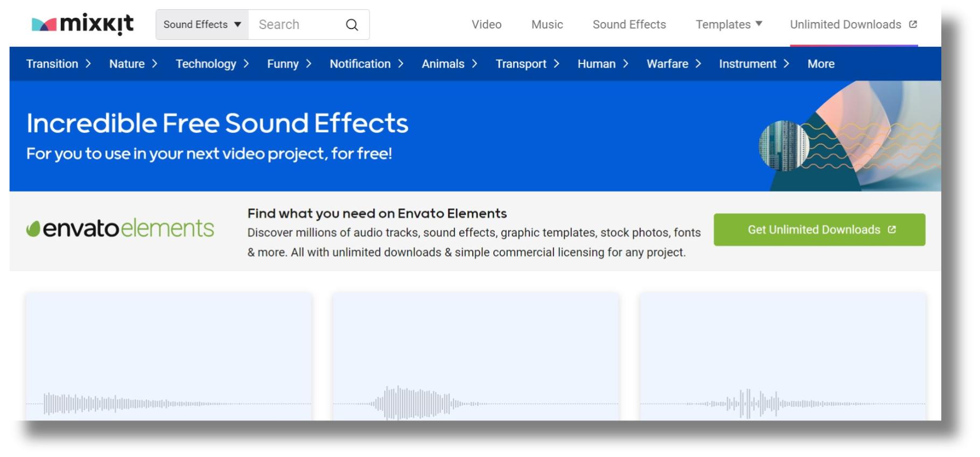Viewport: 980px width, 457px height.
Task: Play the first sound effect waveform card
Action: pyautogui.click(x=169, y=356)
